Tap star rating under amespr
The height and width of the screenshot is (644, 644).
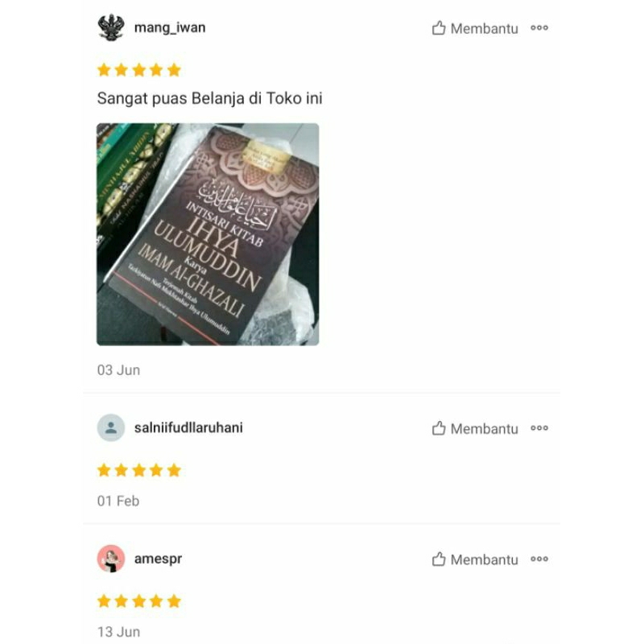[x=139, y=601]
